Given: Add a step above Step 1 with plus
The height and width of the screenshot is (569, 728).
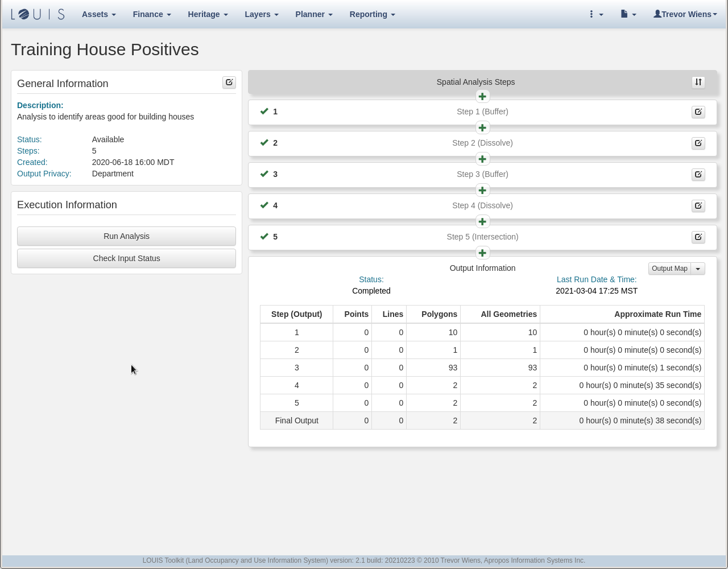Looking at the screenshot, I should point(482,97).
